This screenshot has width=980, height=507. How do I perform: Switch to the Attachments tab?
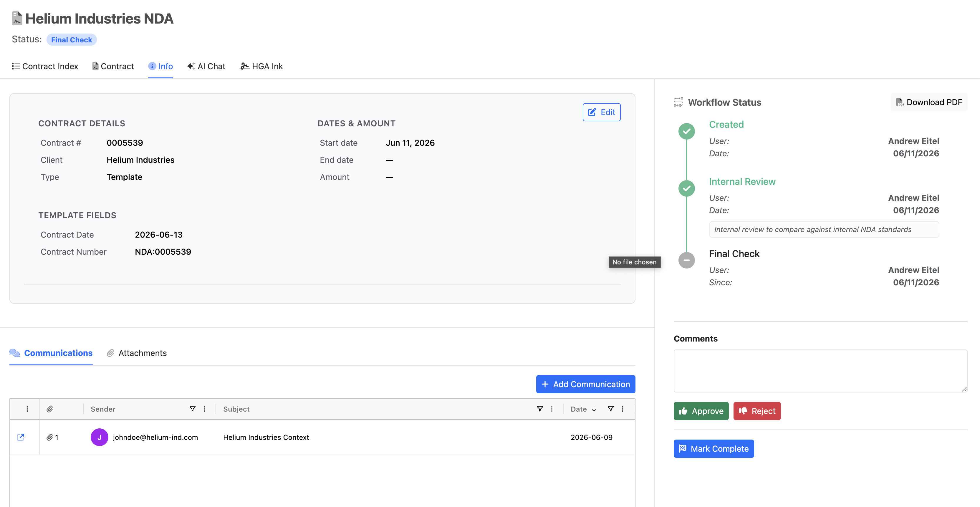137,353
